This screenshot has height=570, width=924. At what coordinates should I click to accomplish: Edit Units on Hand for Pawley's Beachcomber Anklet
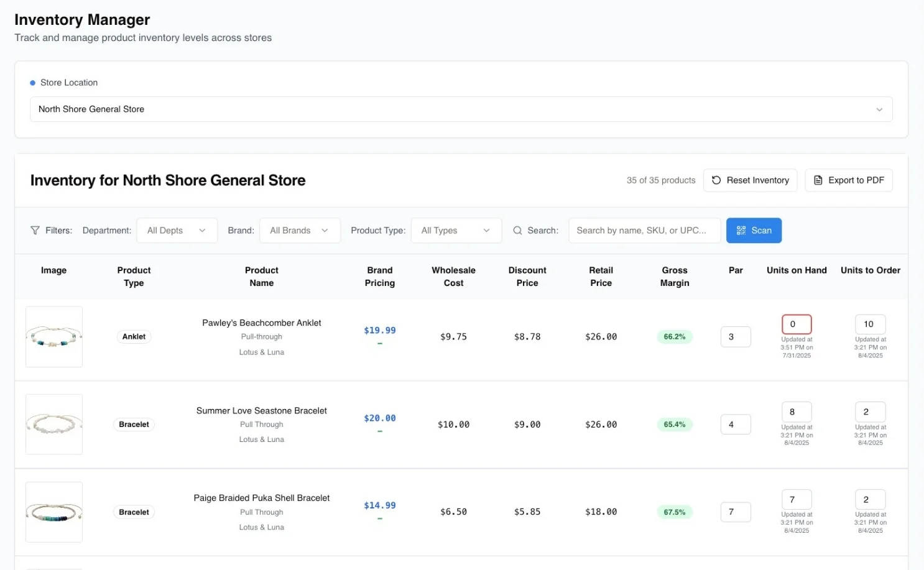pyautogui.click(x=797, y=324)
